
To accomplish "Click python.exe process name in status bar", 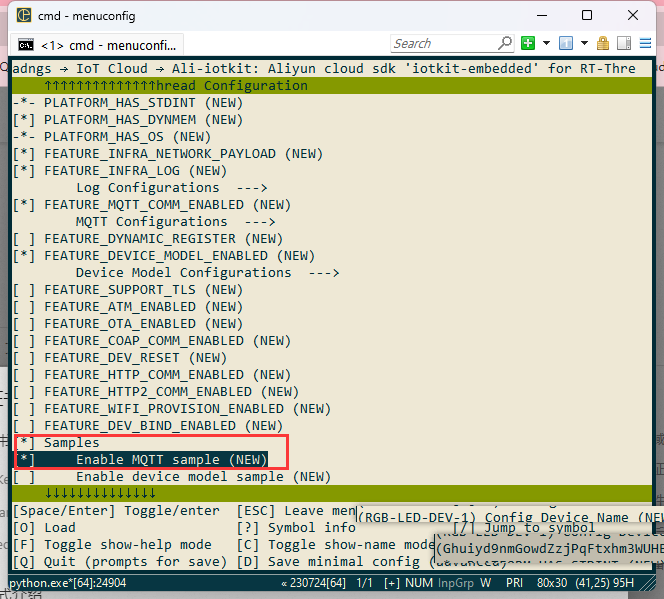I will pyautogui.click(x=68, y=583).
